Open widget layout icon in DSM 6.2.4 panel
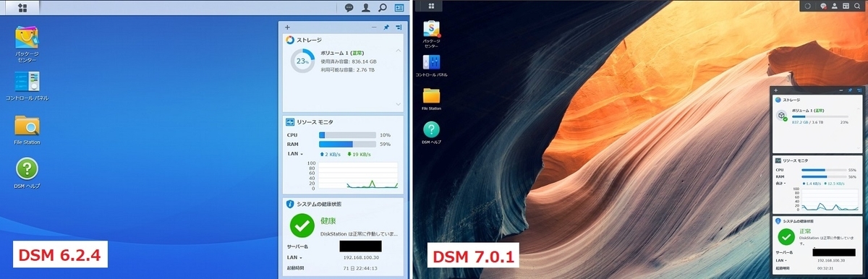The width and height of the screenshot is (868, 279). (399, 27)
